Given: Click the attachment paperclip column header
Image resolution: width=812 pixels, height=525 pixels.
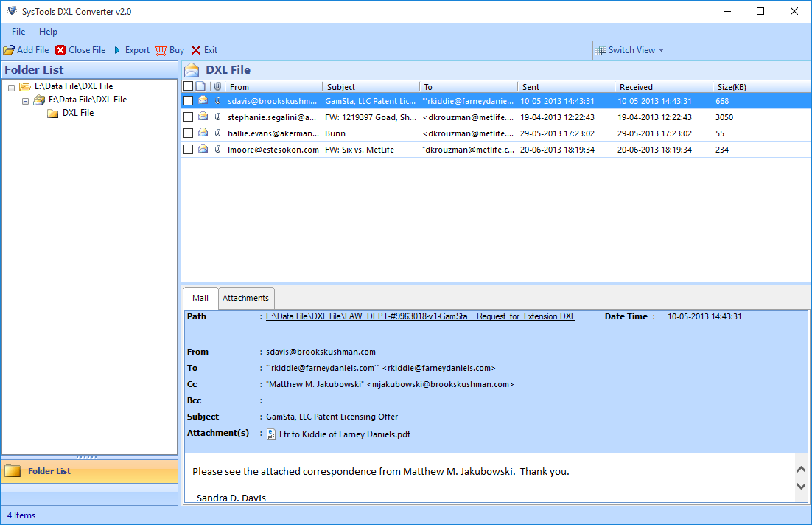Looking at the screenshot, I should point(218,86).
